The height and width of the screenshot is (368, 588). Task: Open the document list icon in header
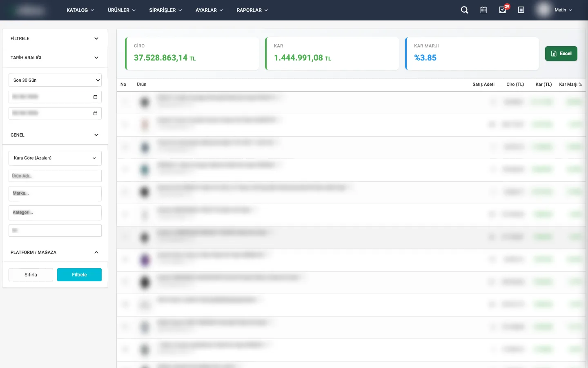(x=521, y=10)
